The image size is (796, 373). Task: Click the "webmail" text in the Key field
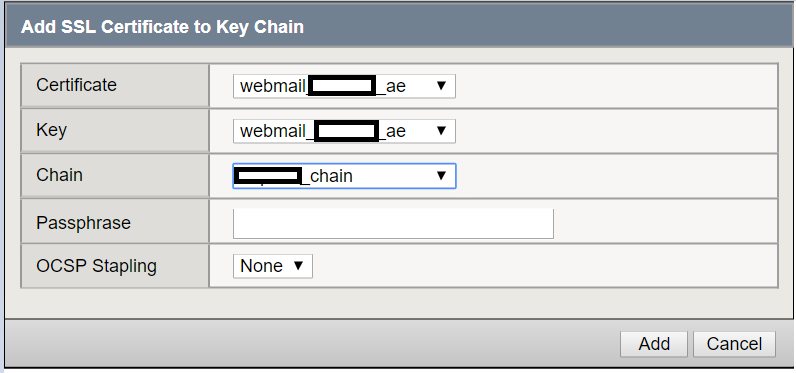(272, 131)
